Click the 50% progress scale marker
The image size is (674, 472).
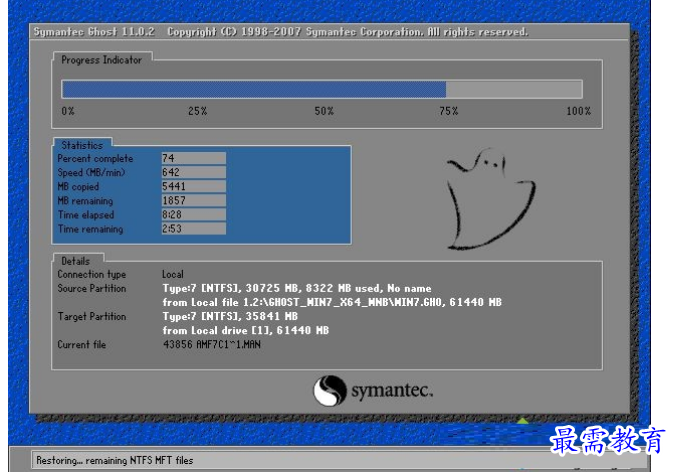324,111
